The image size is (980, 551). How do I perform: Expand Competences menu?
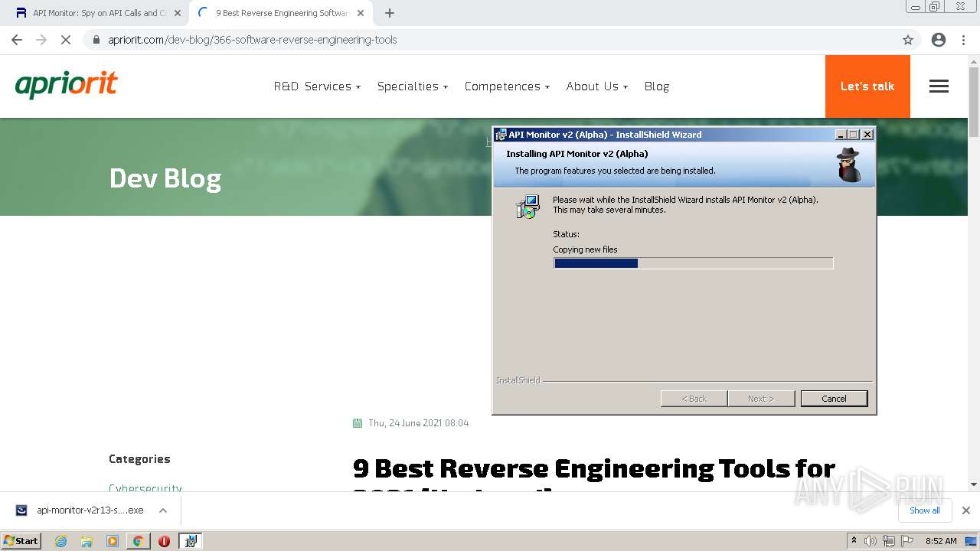tap(507, 86)
